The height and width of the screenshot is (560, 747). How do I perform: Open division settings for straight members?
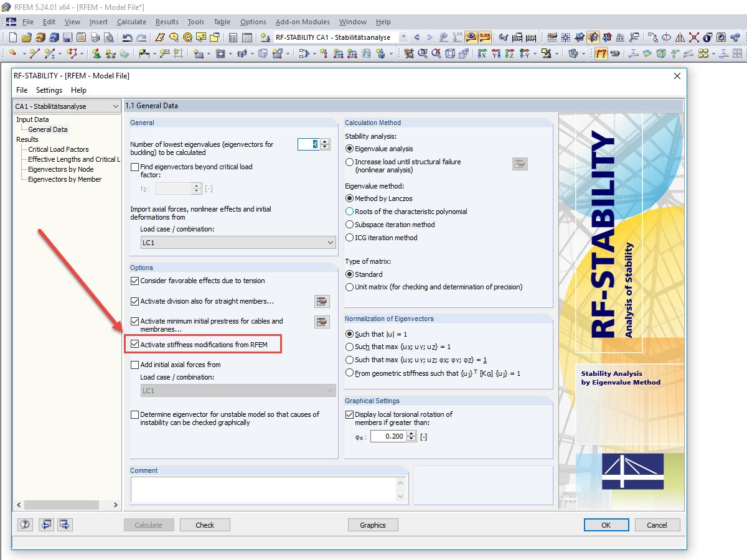click(322, 301)
